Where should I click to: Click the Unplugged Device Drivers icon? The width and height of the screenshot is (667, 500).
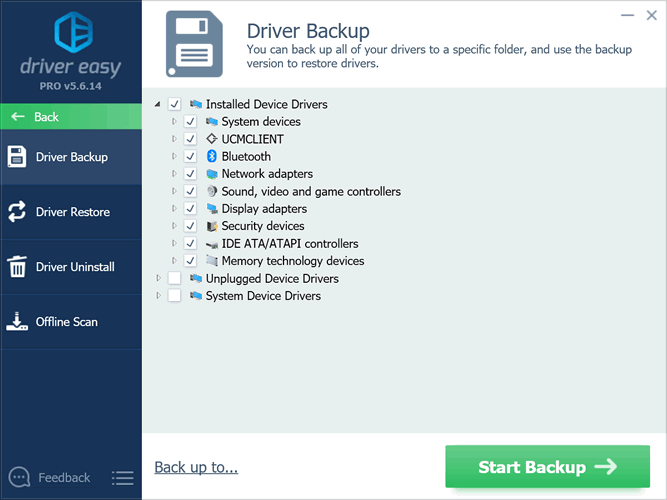tap(196, 278)
